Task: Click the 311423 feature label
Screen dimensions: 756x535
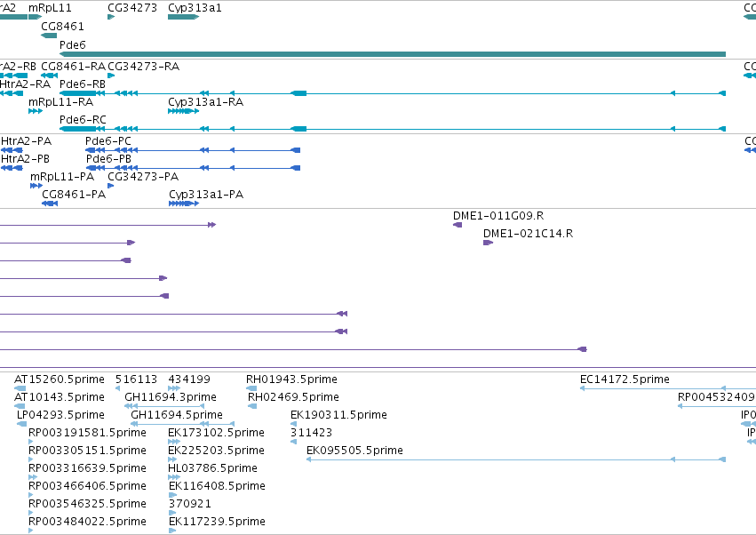Action: (x=312, y=433)
